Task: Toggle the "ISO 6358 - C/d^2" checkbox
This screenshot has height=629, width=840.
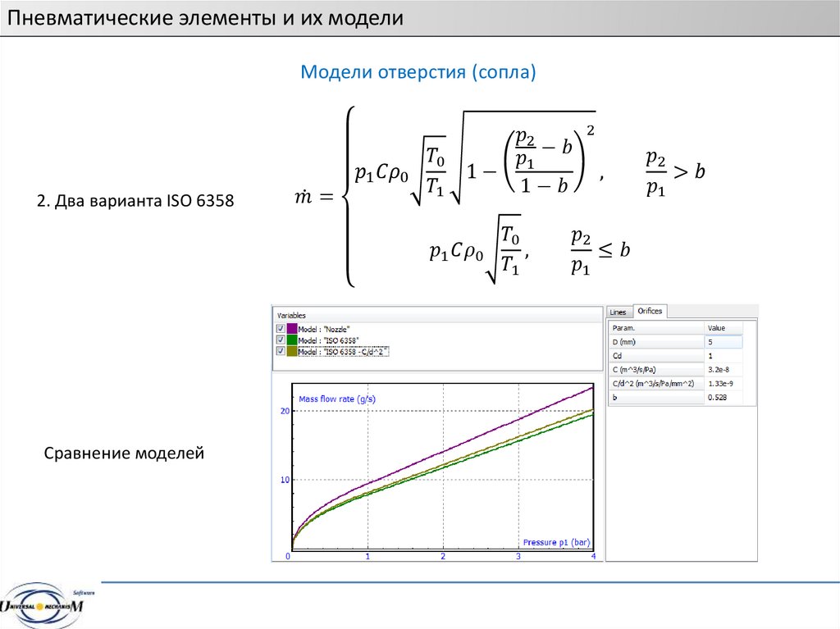Action: pyautogui.click(x=281, y=351)
